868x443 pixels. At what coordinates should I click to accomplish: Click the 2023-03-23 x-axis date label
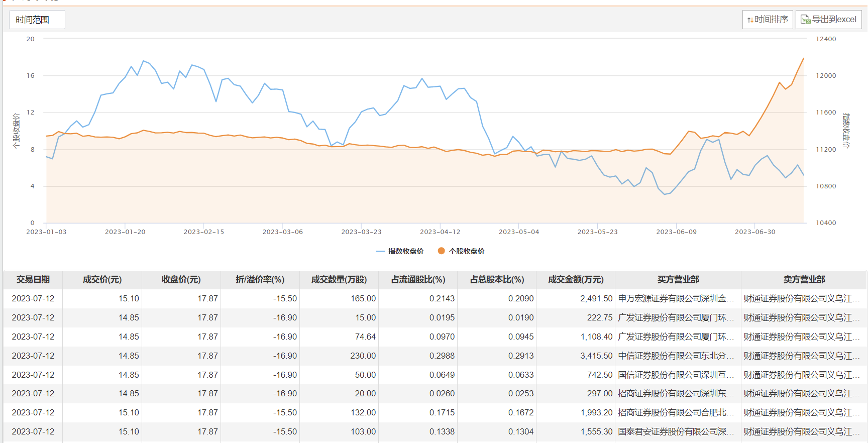coord(361,232)
